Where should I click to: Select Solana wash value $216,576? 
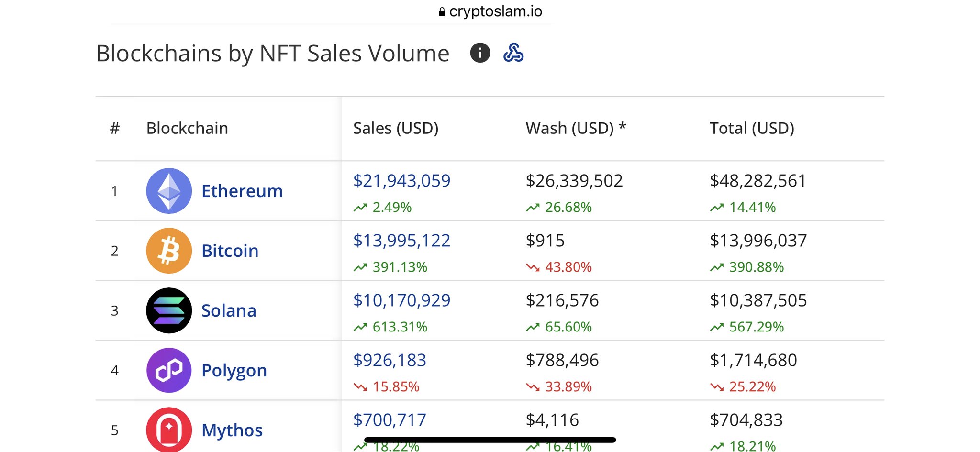point(562,300)
